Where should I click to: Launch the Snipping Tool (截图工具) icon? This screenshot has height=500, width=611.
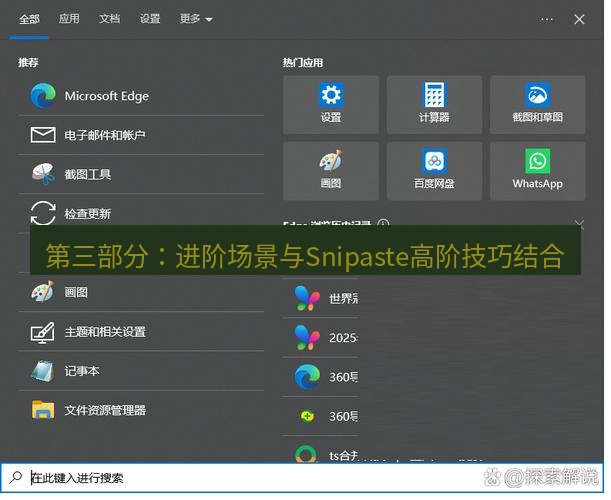click(43, 174)
